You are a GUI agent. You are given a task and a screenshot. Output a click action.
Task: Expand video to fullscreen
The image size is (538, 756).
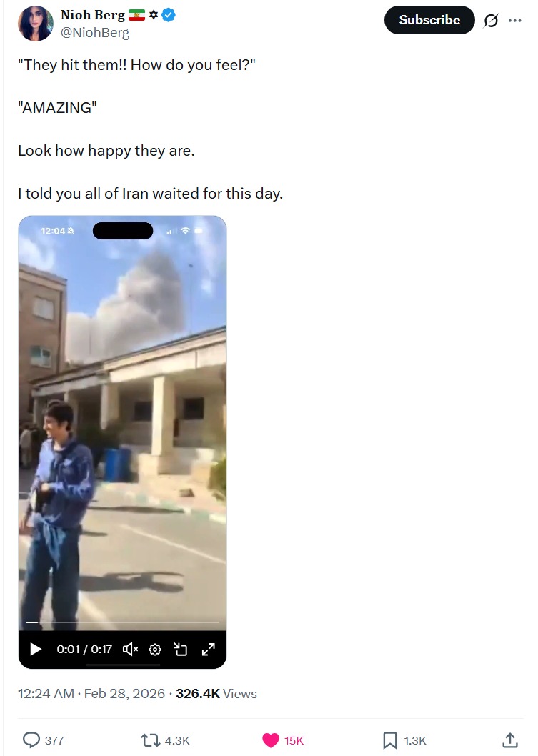tap(208, 650)
